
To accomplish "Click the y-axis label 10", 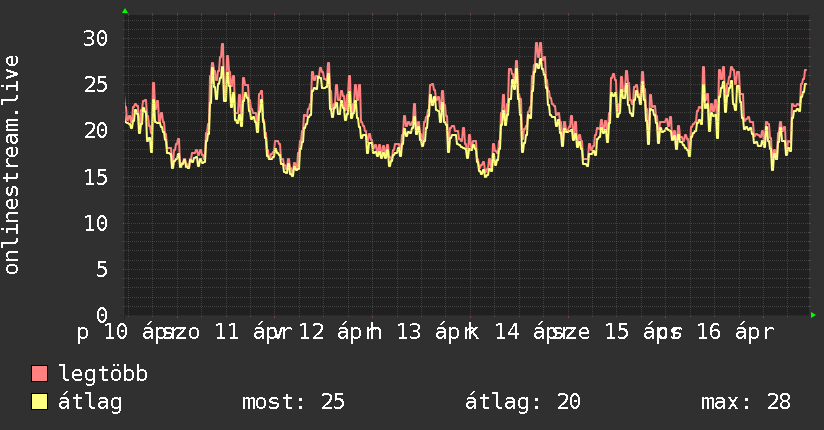I will pyautogui.click(x=96, y=223).
